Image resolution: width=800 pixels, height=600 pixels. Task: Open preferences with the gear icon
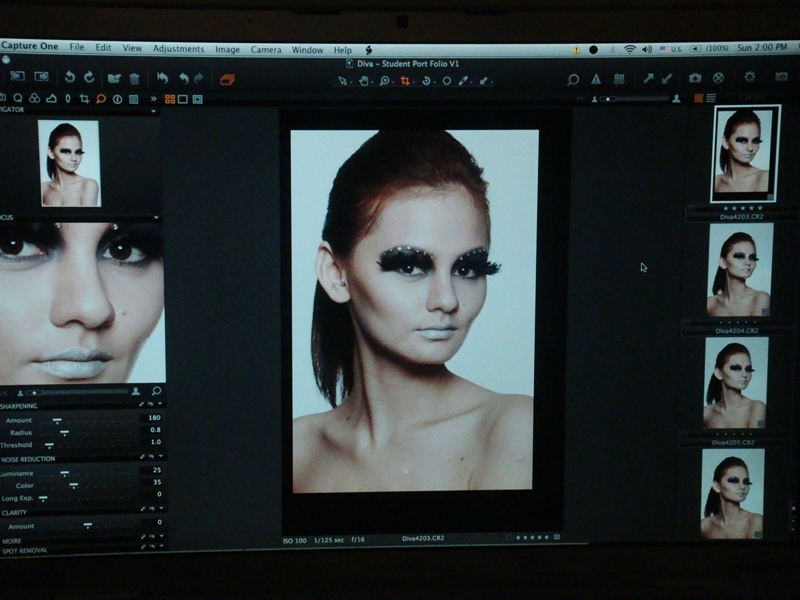[749, 77]
